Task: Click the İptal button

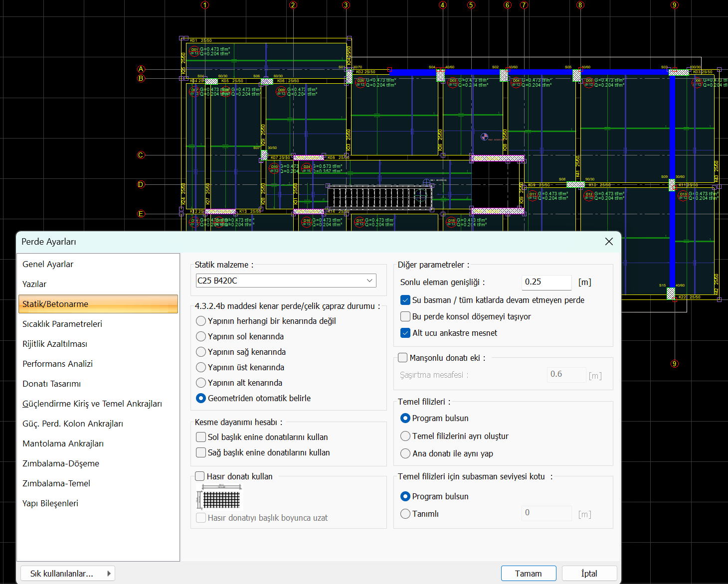Action: point(589,574)
